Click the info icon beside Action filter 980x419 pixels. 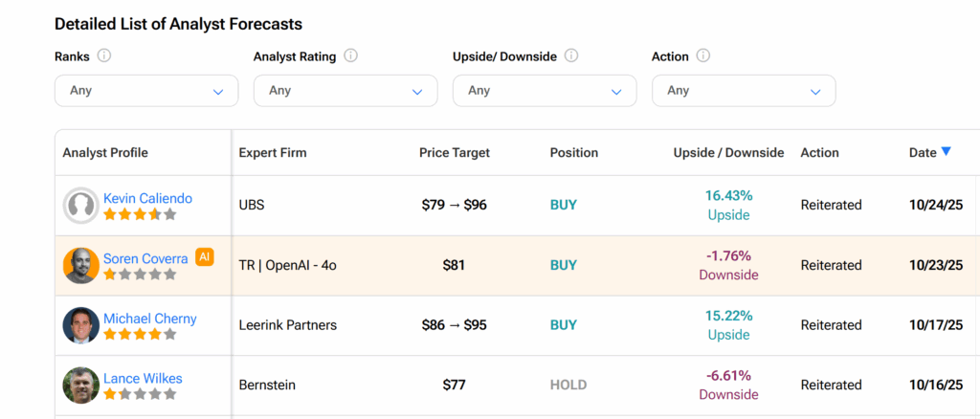[703, 56]
